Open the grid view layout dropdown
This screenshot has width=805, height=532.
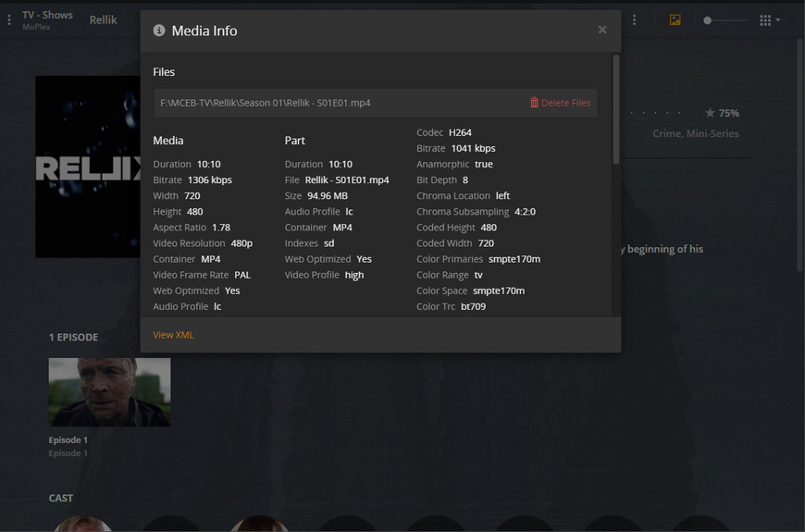coord(770,20)
